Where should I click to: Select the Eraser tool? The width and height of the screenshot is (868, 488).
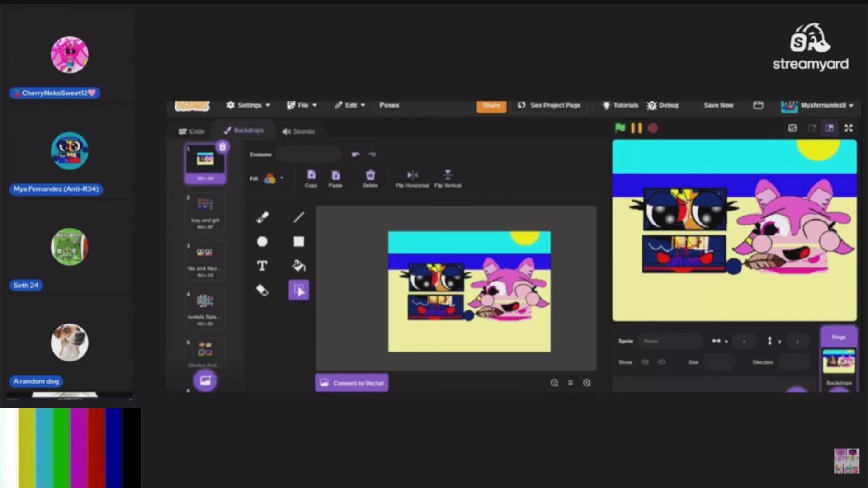262,290
